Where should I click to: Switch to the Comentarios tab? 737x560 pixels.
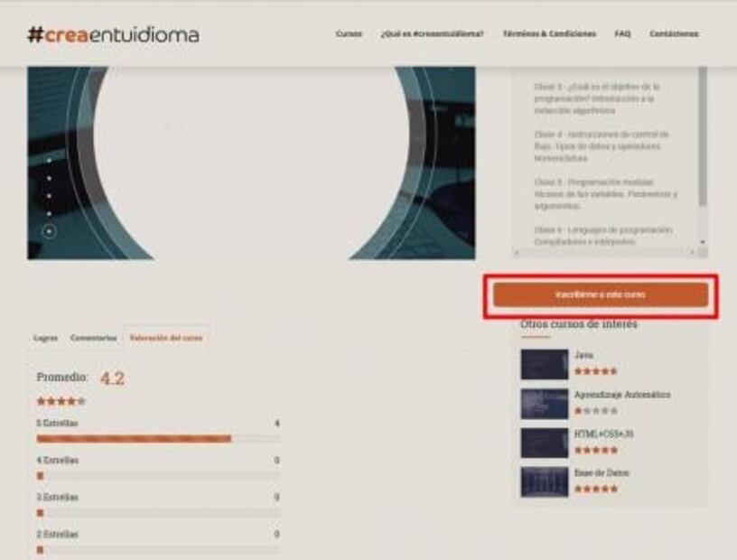click(x=93, y=338)
